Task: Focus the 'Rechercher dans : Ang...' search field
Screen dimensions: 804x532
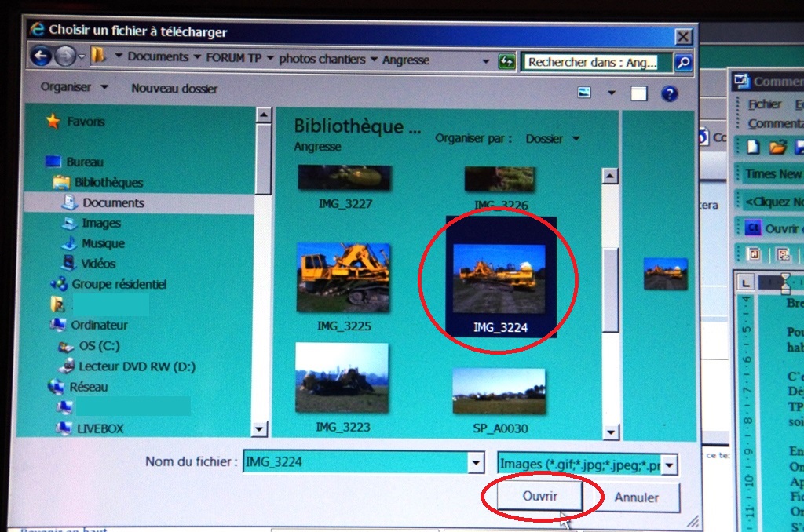Action: pos(597,63)
